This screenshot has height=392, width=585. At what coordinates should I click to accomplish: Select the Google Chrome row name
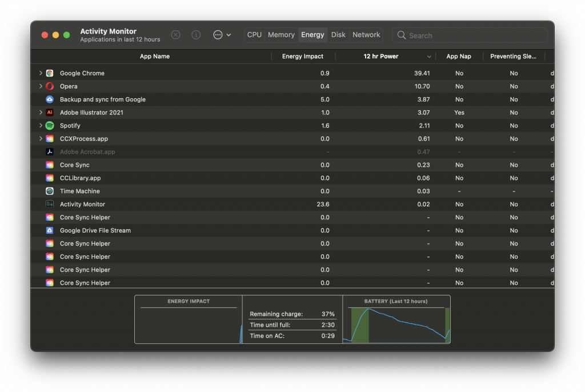(x=82, y=73)
